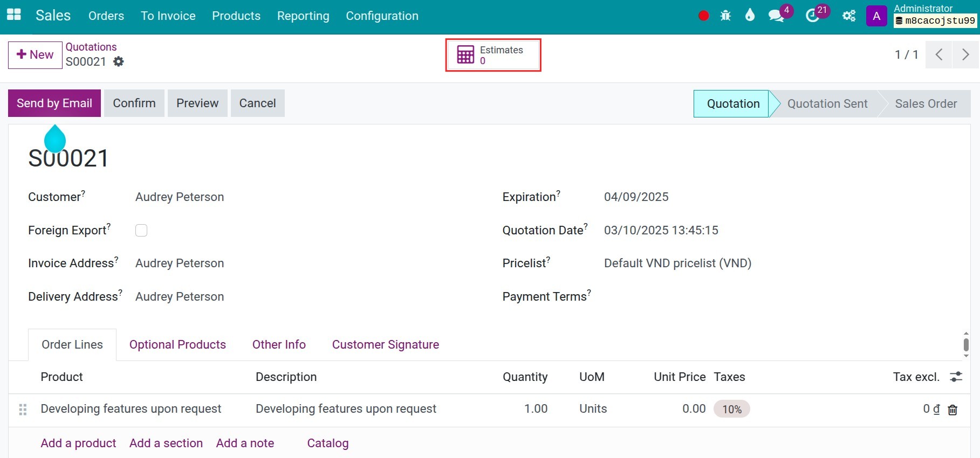This screenshot has height=458, width=980.
Task: Toggle the Foreign Export checkbox
Action: tap(141, 230)
